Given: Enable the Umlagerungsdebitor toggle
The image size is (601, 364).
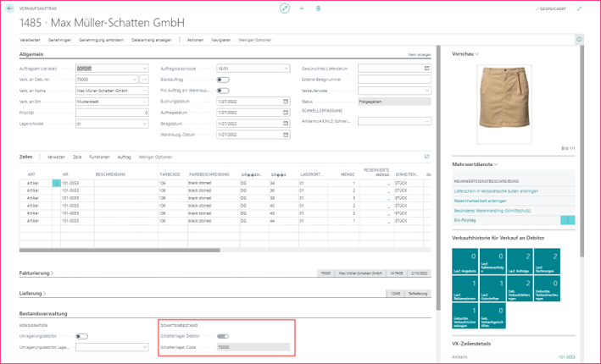Looking at the screenshot, I should [x=81, y=336].
